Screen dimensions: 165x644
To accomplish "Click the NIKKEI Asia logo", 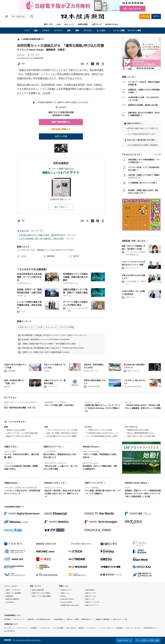I will click(13, 530).
